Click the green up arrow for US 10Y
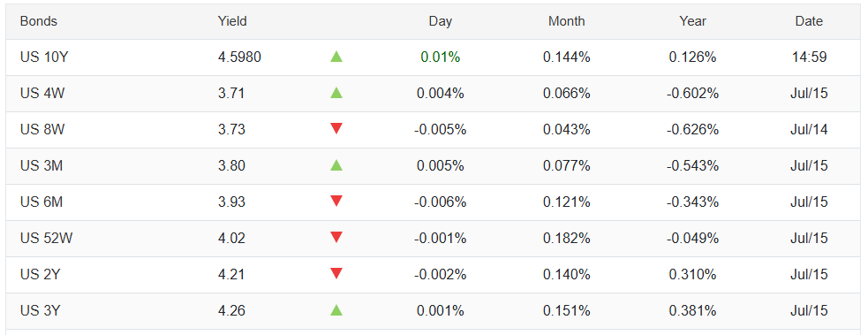The width and height of the screenshot is (868, 335). 336,57
